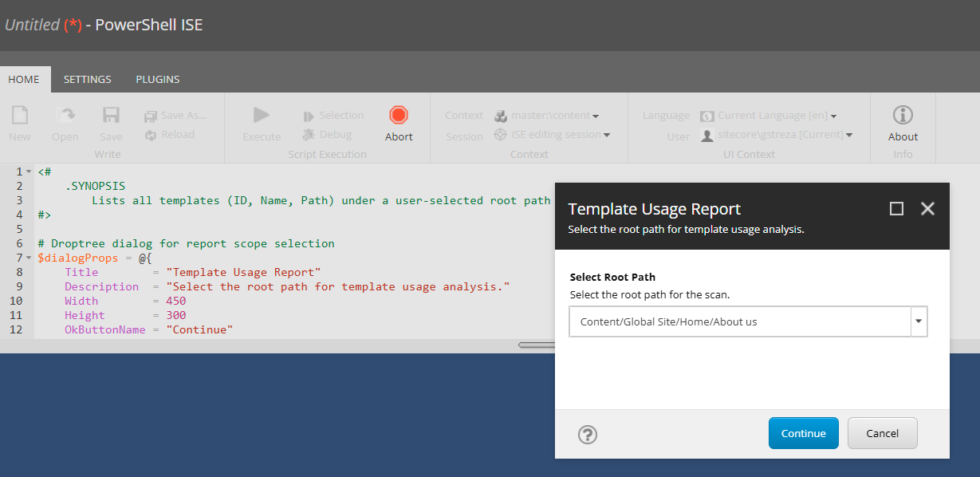Open the ISE editing session dropdown
980x477 pixels.
click(552, 134)
